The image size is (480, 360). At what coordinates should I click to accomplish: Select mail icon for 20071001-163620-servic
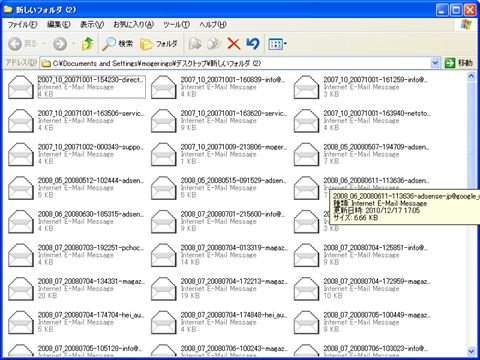pyautogui.click(x=163, y=121)
